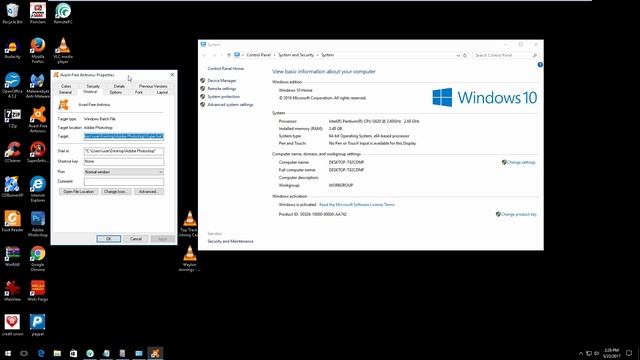This screenshot has width=640, height=360.
Task: Expand the System address bar history dropdown
Action: point(458,55)
